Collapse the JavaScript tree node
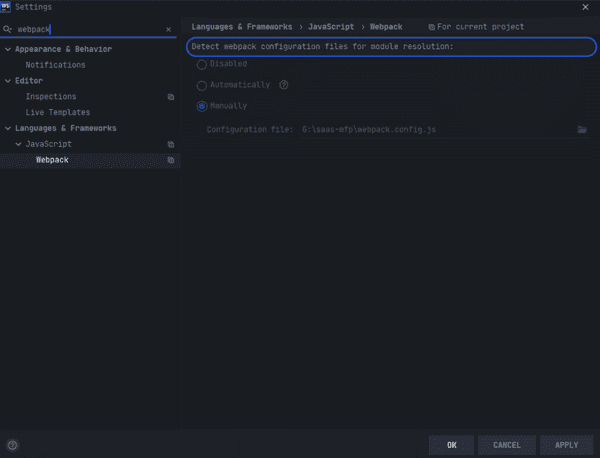The image size is (600, 458). point(18,144)
